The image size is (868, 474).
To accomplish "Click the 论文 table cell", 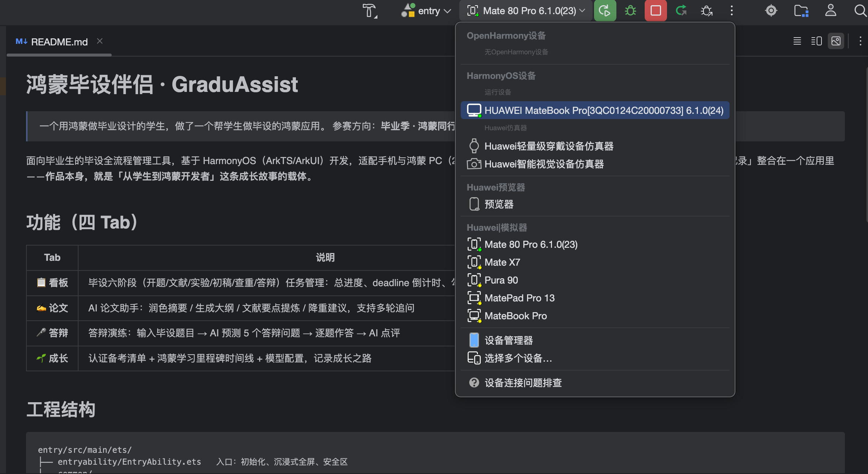I will [52, 308].
